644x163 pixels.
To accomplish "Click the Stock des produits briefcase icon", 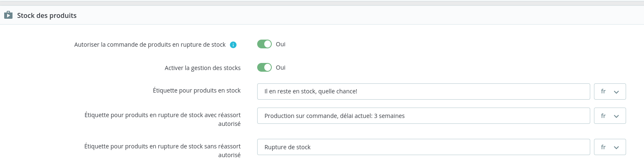I will pyautogui.click(x=8, y=15).
